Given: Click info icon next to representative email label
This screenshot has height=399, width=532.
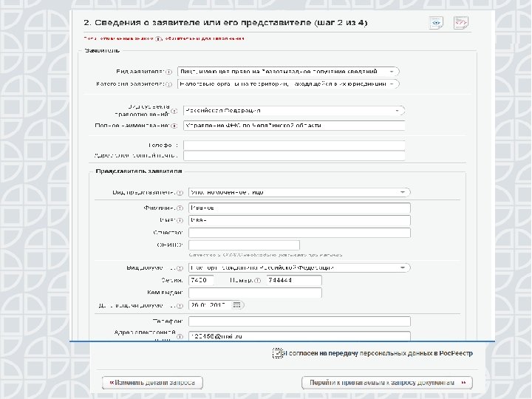Looking at the screenshot, I should click(180, 337).
